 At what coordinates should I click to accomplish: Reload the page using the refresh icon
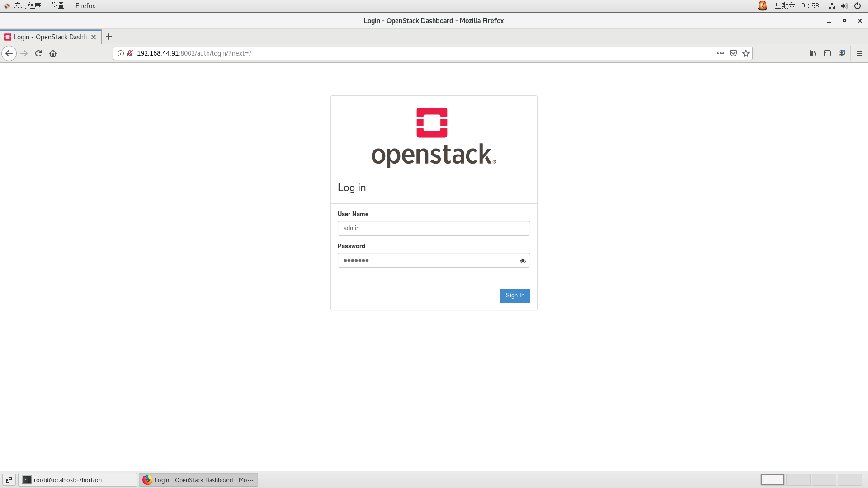[x=38, y=53]
